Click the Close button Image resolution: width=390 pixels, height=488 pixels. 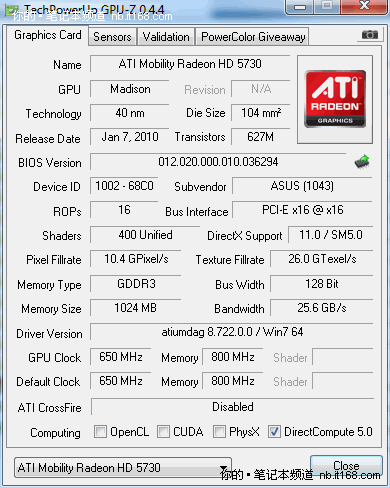click(346, 465)
